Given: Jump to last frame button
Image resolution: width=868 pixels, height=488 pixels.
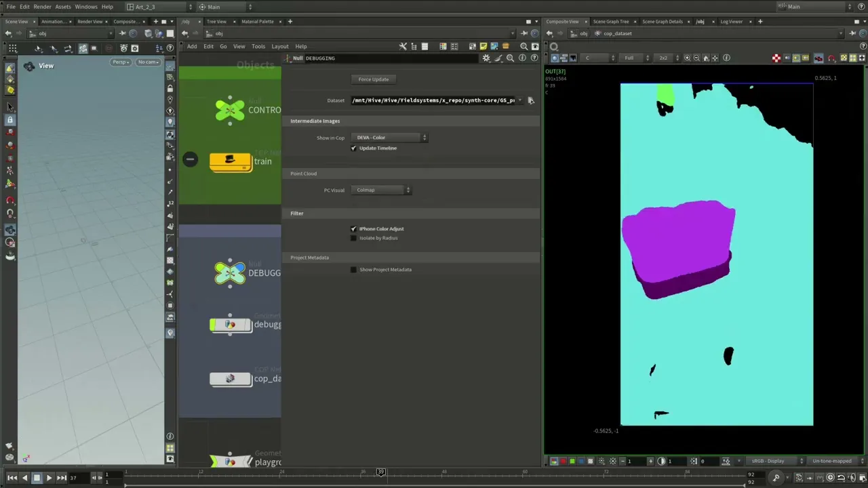Looking at the screenshot, I should tap(62, 478).
